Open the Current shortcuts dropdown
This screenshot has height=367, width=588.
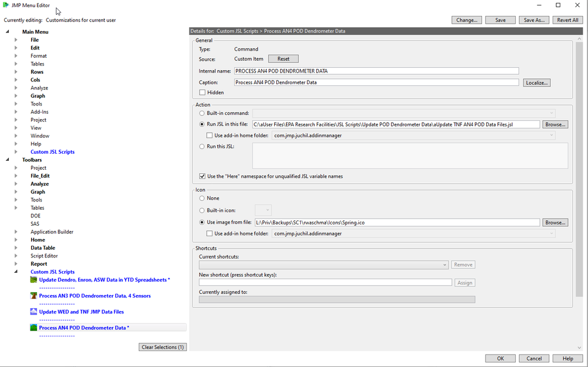pyautogui.click(x=444, y=265)
